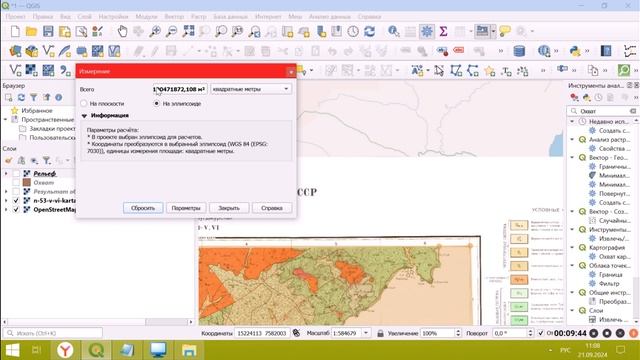Refresh the Browser panel

click(x=21, y=98)
